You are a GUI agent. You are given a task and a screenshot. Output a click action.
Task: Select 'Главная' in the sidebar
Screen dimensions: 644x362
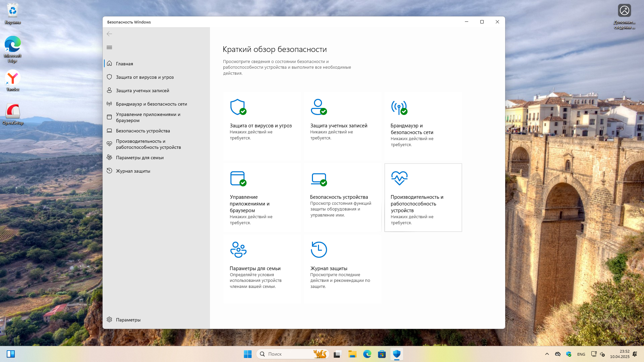coord(124,64)
